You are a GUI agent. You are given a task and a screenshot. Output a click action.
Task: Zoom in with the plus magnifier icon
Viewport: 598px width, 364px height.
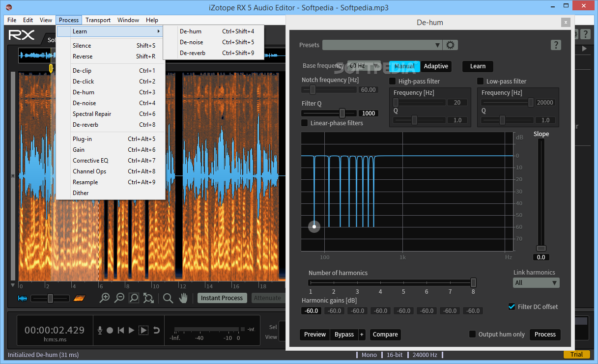pos(104,298)
